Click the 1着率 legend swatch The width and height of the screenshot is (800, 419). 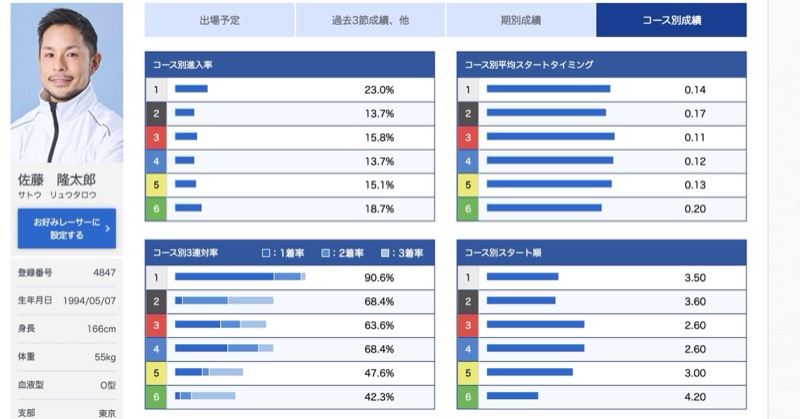[x=266, y=253]
